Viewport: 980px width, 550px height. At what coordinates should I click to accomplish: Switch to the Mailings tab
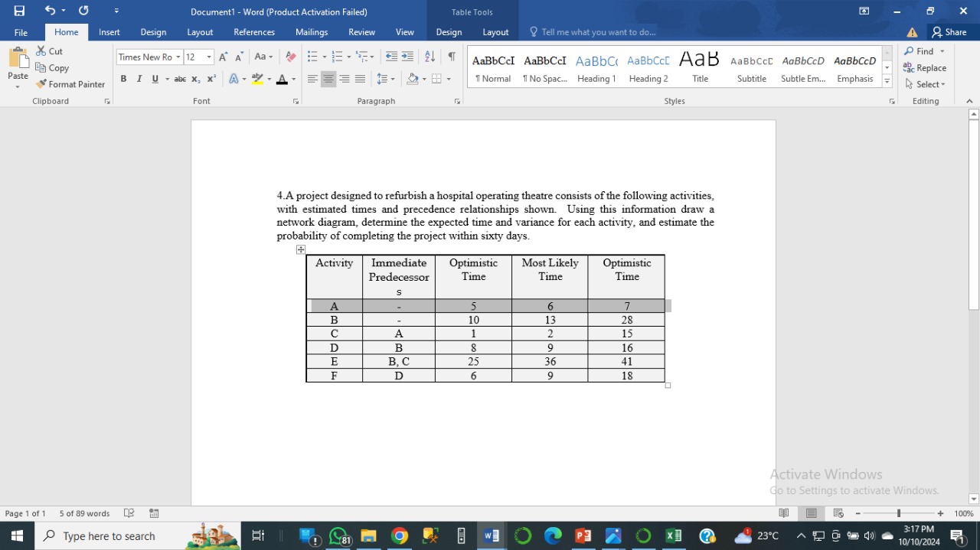point(312,32)
